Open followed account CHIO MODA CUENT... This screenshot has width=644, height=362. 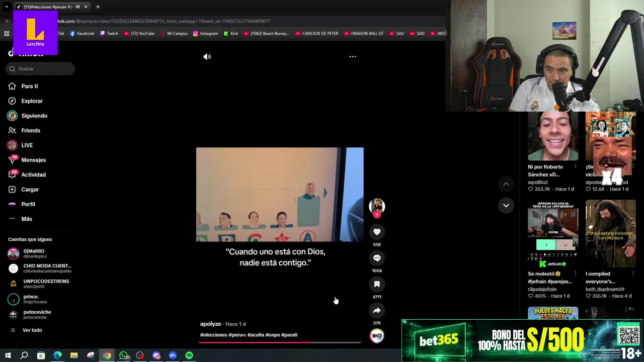(40, 268)
